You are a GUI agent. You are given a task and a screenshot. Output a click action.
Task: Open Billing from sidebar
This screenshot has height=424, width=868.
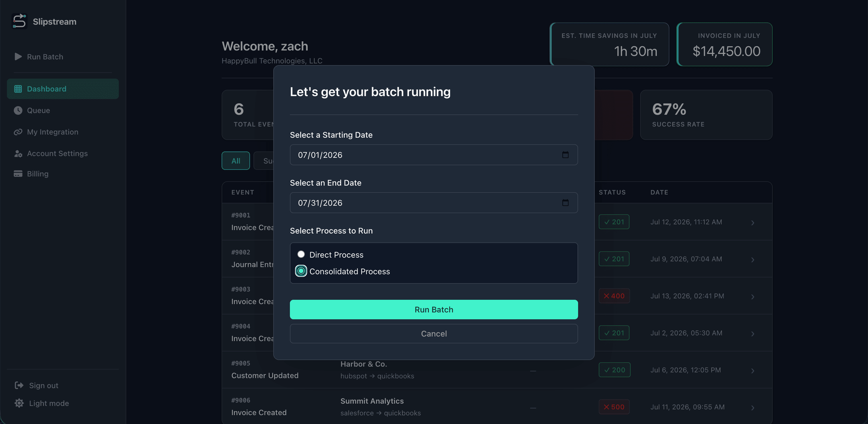click(x=63, y=174)
